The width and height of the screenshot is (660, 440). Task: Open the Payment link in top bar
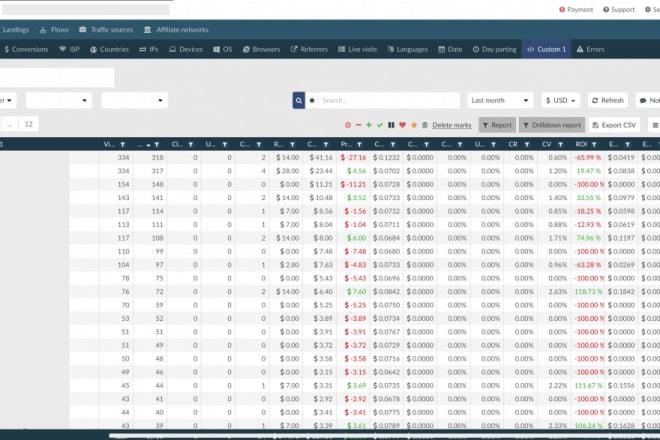[576, 9]
